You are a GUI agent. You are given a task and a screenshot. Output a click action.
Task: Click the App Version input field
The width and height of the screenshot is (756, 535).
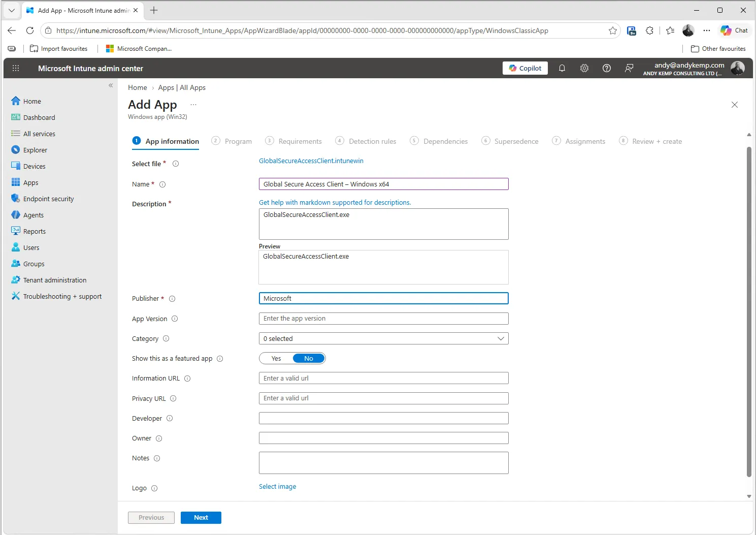[x=384, y=319]
